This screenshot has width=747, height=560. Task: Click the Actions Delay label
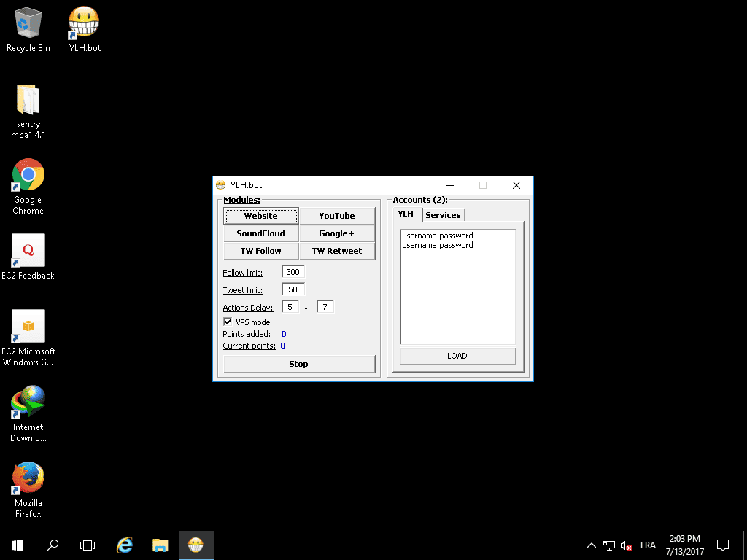(248, 308)
